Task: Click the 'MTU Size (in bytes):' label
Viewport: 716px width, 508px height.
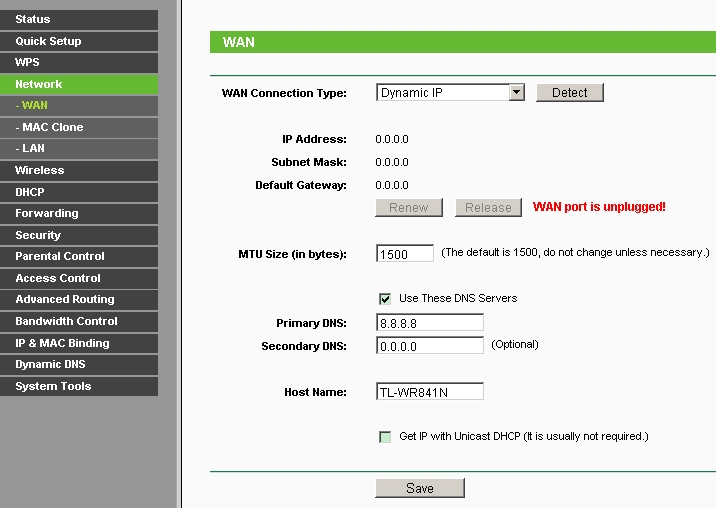Action: pyautogui.click(x=292, y=254)
